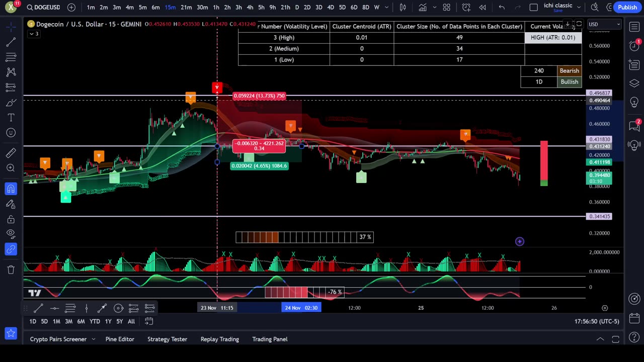This screenshot has width=644, height=362.
Task: Undo the last chart action
Action: point(502,7)
